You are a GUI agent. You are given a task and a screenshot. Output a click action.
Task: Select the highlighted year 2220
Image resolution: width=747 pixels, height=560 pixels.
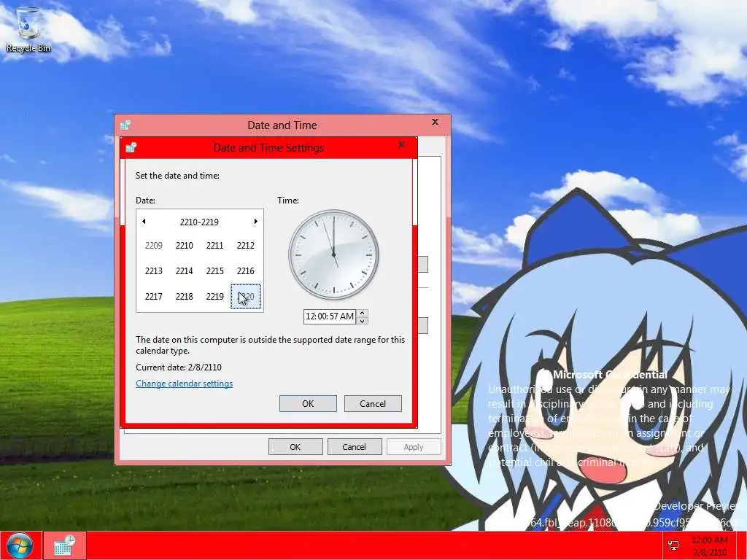pos(245,296)
